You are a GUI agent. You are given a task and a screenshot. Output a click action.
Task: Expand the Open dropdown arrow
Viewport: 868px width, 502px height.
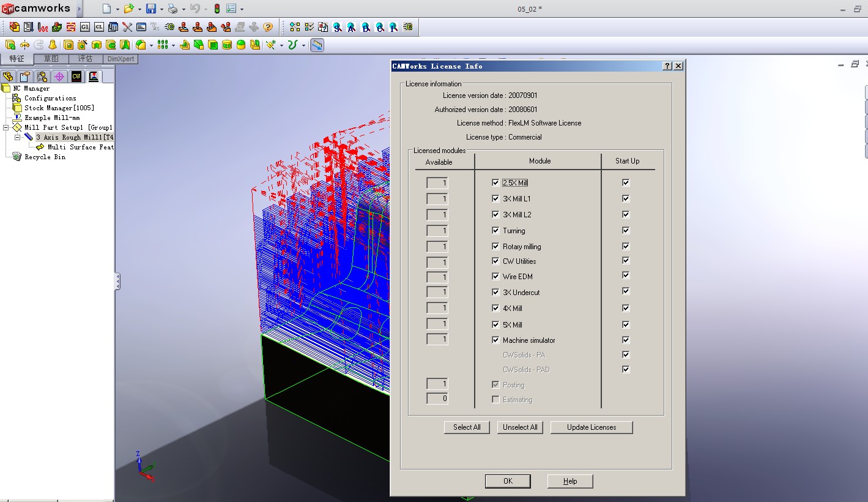point(139,9)
